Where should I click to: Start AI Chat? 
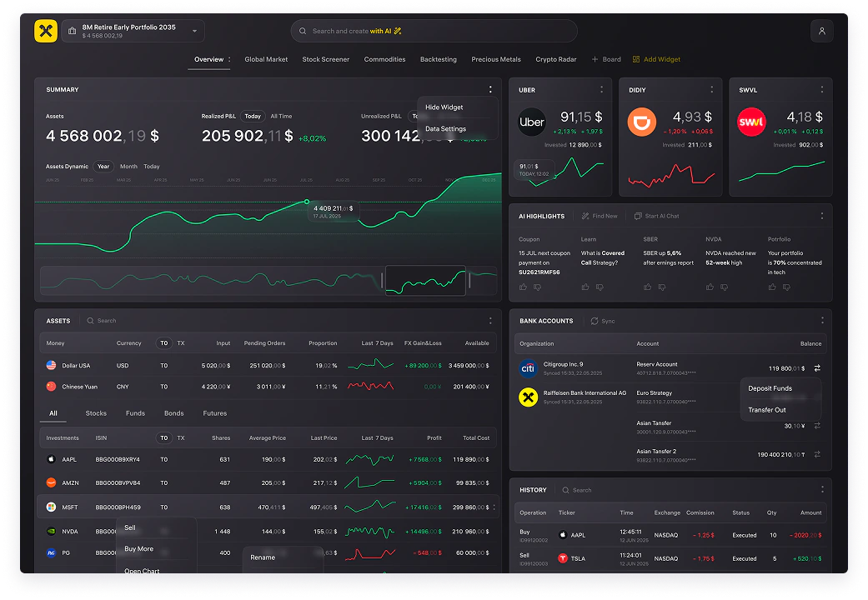(x=656, y=216)
